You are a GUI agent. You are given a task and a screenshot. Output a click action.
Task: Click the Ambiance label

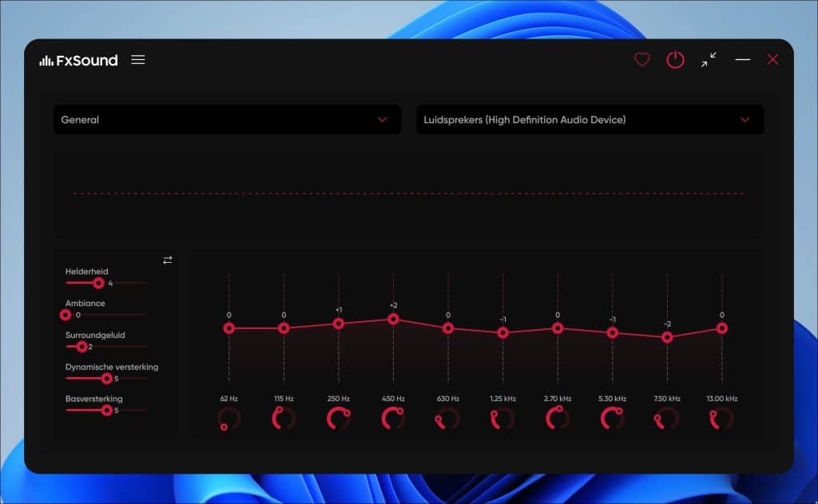[85, 304]
